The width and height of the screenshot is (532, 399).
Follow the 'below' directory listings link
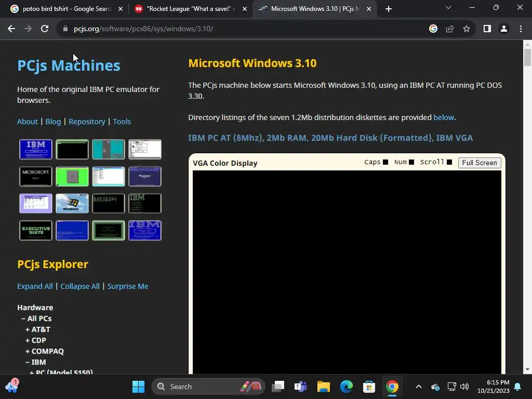(444, 117)
